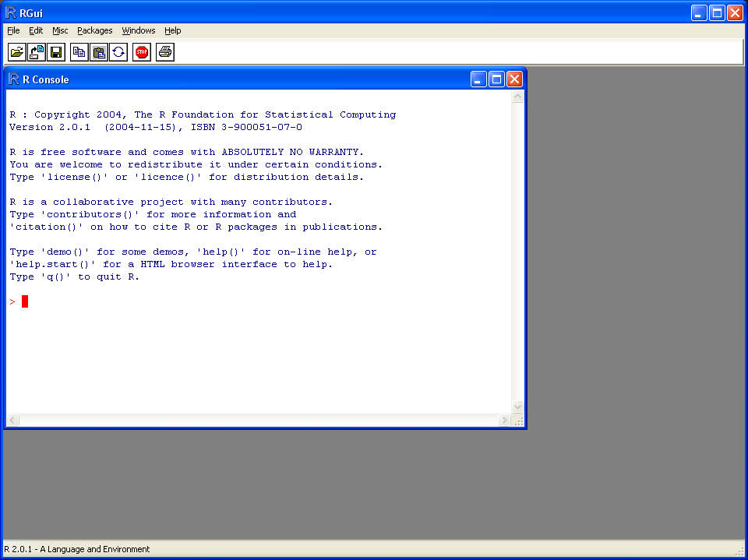Click the 'demo()' text in console
748x560 pixels.
(x=65, y=252)
